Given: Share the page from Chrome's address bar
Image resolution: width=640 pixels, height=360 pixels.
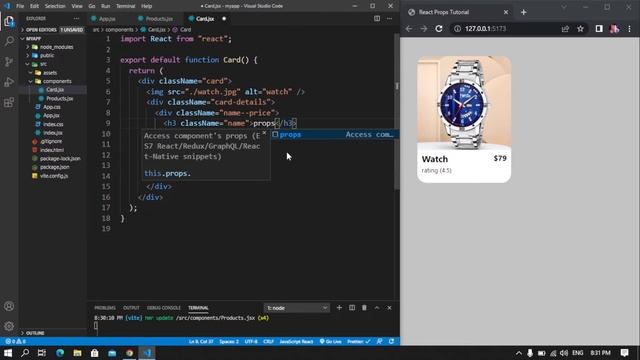Looking at the screenshot, I should pos(565,29).
